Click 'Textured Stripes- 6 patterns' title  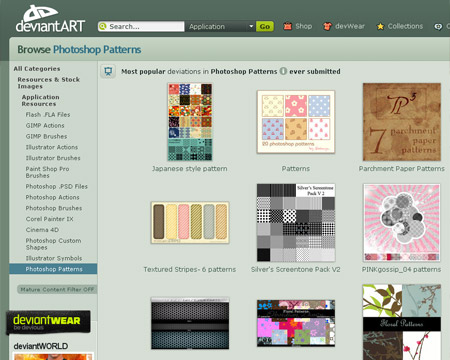(x=190, y=269)
